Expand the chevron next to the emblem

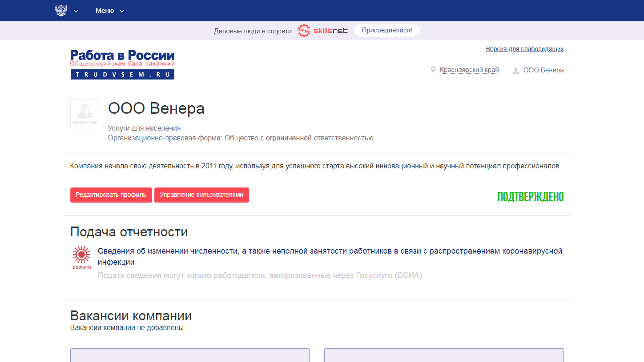(76, 11)
